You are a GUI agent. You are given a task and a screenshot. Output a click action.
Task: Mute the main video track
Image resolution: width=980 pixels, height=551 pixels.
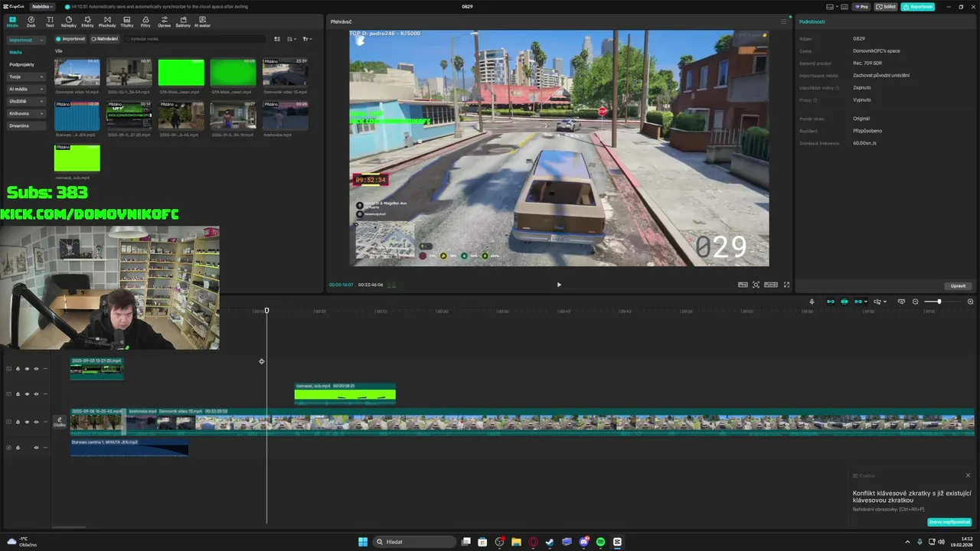click(x=35, y=422)
